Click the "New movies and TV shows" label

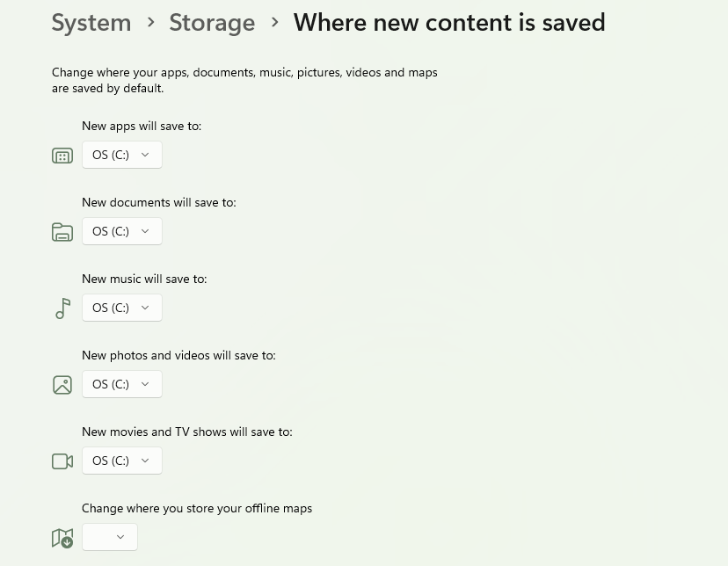coord(187,432)
